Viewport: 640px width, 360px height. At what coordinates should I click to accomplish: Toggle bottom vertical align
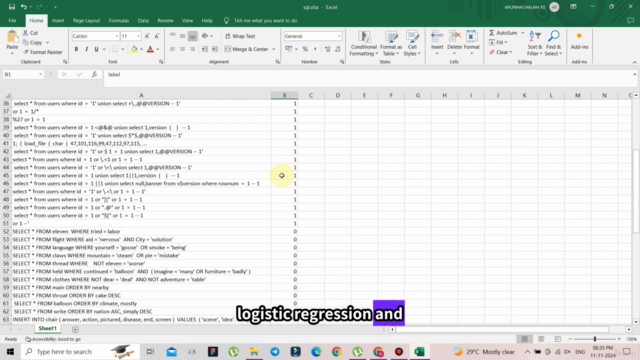(x=193, y=36)
